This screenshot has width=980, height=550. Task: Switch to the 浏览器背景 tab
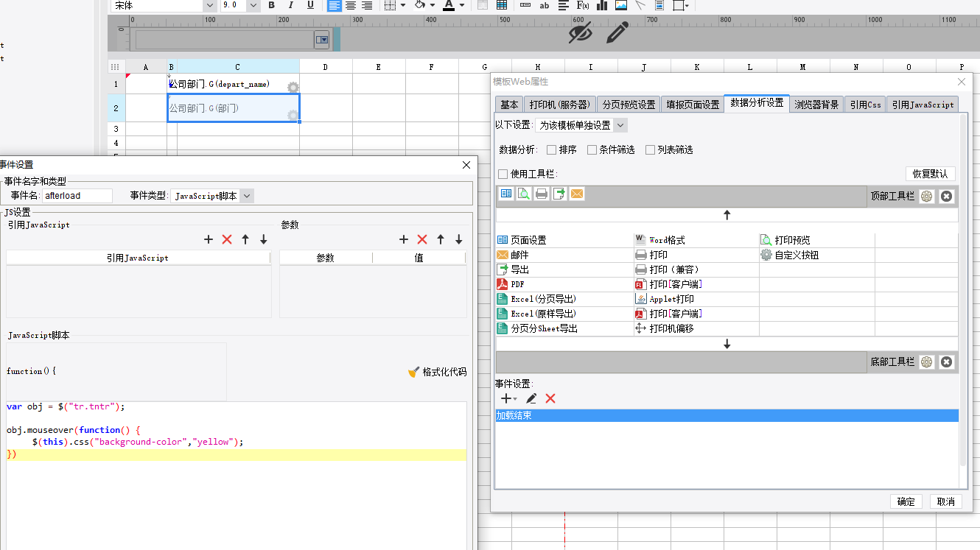point(816,105)
